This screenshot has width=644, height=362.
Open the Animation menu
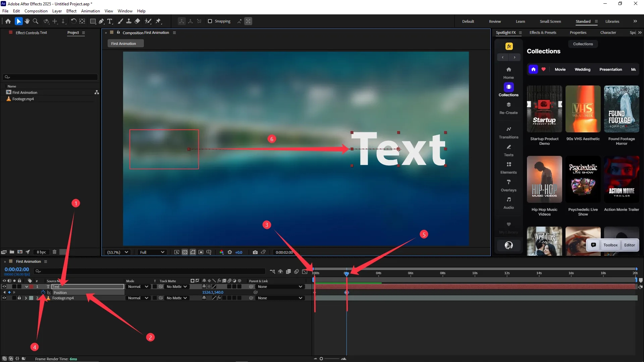tap(91, 11)
